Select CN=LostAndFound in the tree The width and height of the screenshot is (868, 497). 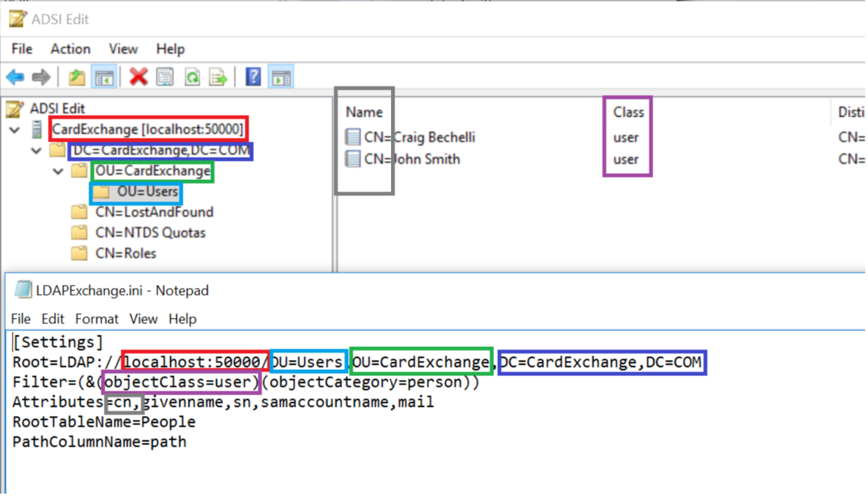[154, 212]
